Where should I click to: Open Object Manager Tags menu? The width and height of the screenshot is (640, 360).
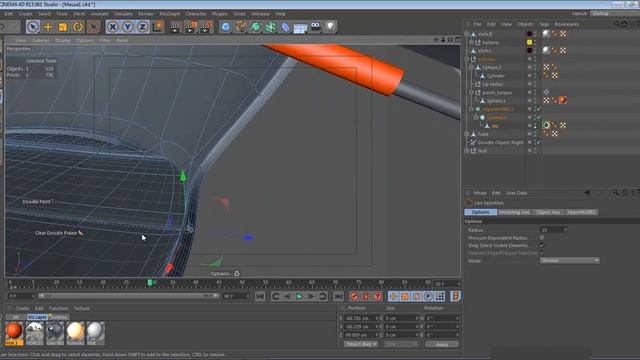[x=544, y=24]
